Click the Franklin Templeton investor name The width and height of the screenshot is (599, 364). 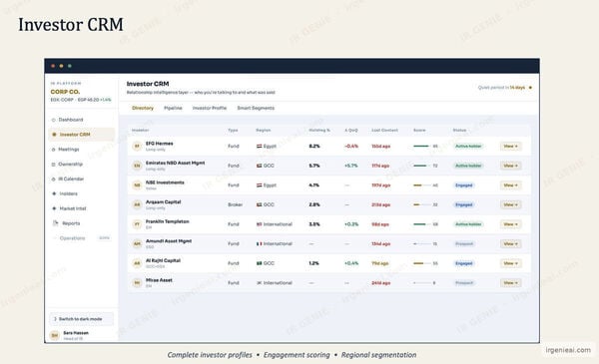[x=168, y=221]
